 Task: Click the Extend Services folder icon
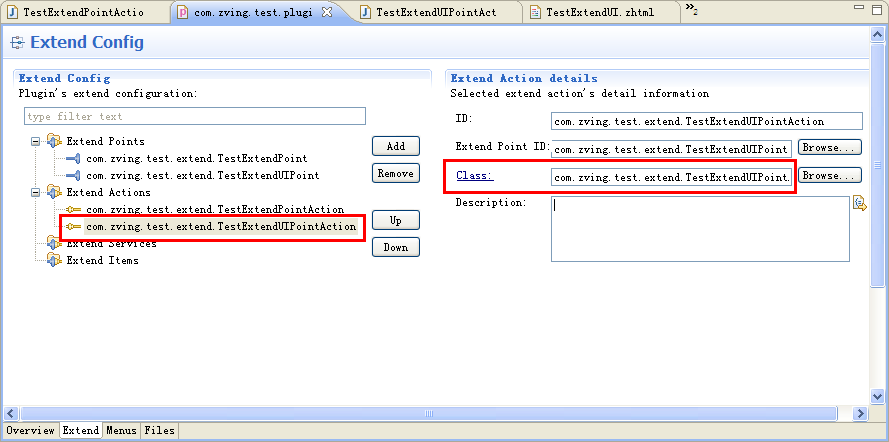pos(53,243)
